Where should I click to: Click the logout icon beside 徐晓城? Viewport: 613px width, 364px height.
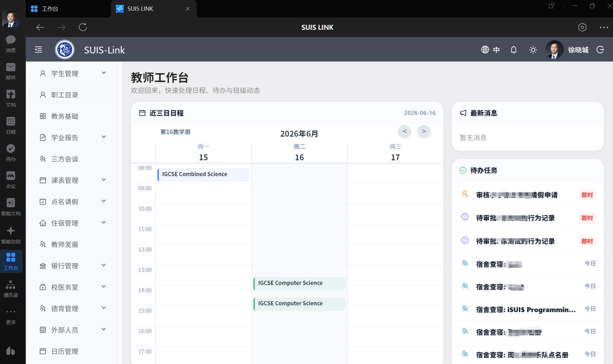[600, 50]
